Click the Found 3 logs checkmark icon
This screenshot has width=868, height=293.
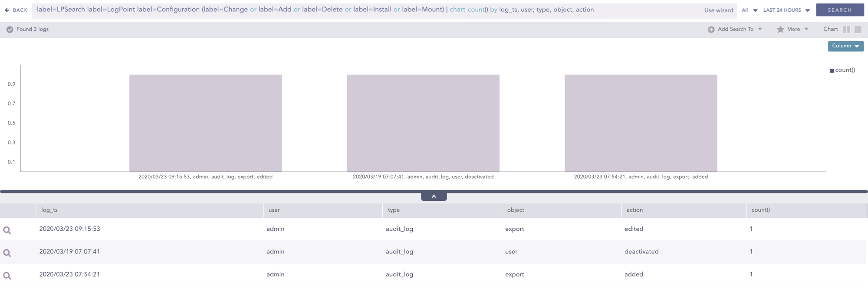pos(10,30)
